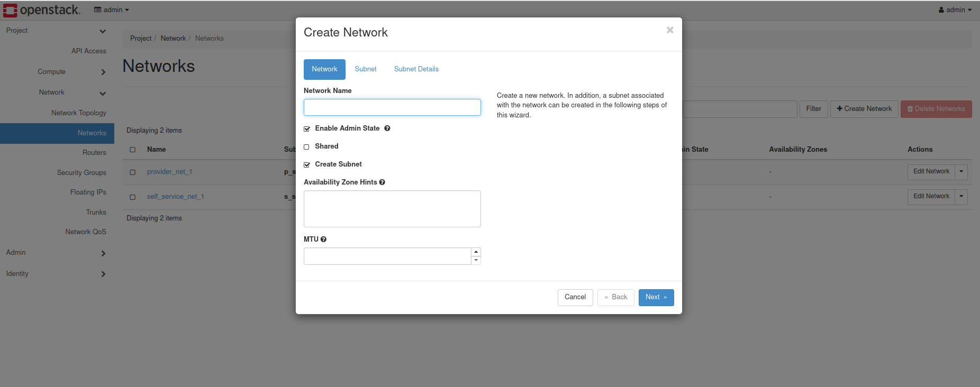Open Network QoS in sidebar
Screen dimensions: 980x387
pyautogui.click(x=86, y=232)
